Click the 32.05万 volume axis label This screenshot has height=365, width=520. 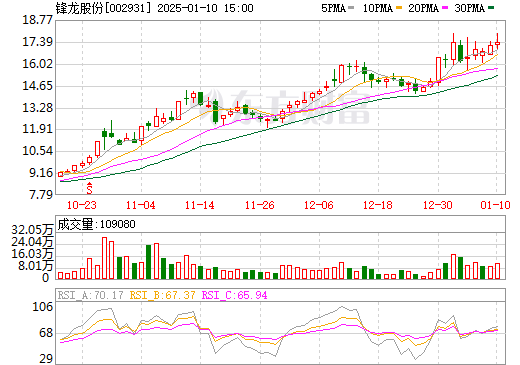click(32, 230)
